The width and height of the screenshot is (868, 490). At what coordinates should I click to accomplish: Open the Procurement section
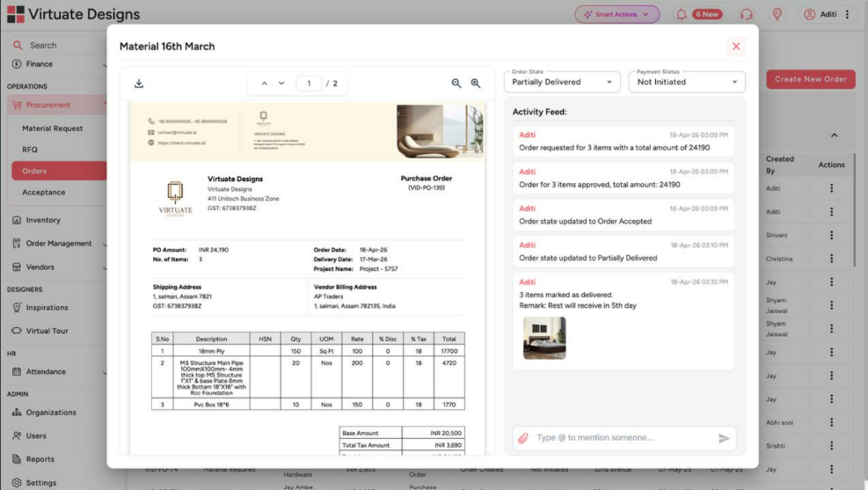coord(57,105)
